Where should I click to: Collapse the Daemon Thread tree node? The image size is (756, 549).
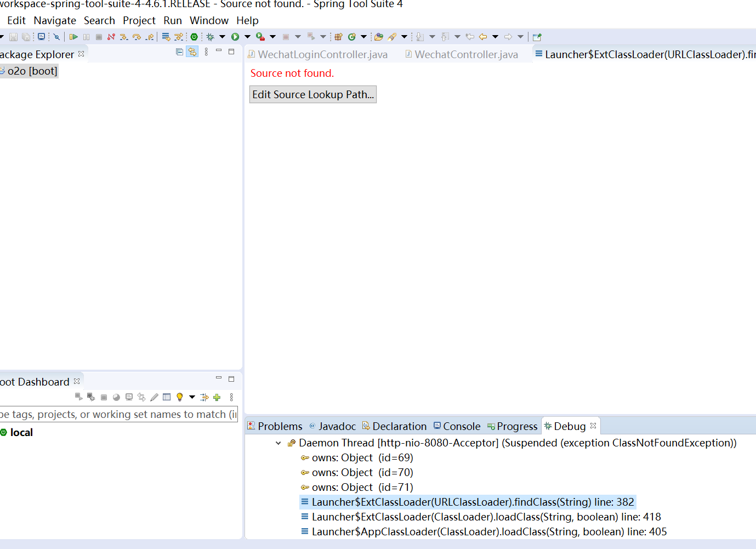278,443
